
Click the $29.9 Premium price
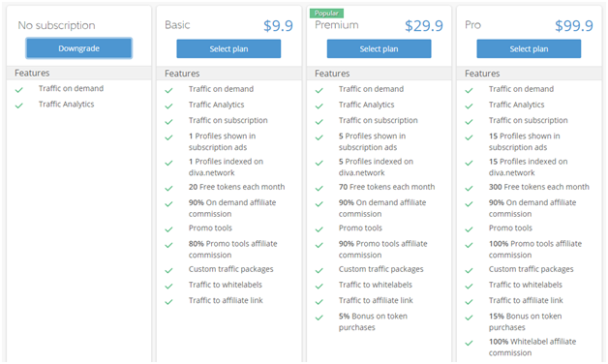[424, 26]
